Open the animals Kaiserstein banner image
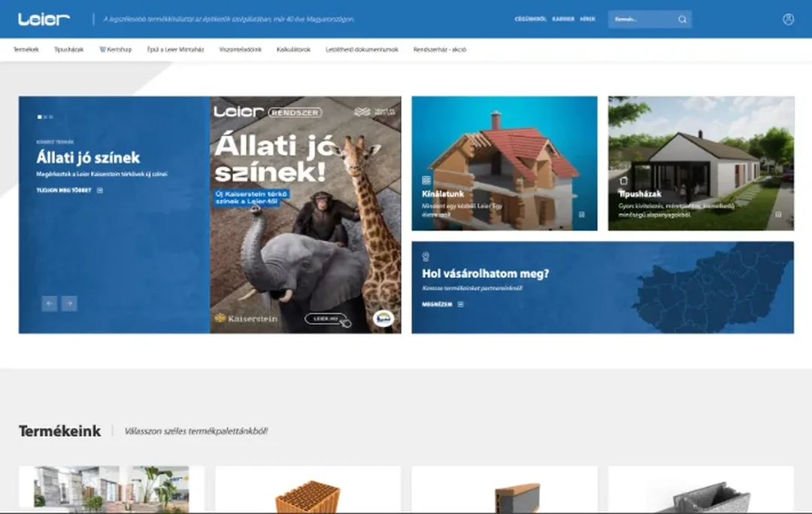 pyautogui.click(x=305, y=214)
